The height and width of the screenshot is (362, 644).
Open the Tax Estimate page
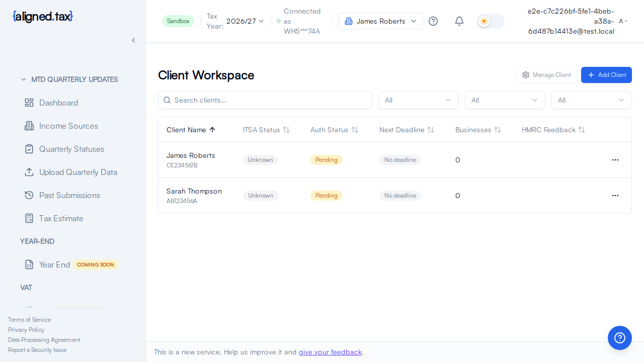[x=61, y=218]
